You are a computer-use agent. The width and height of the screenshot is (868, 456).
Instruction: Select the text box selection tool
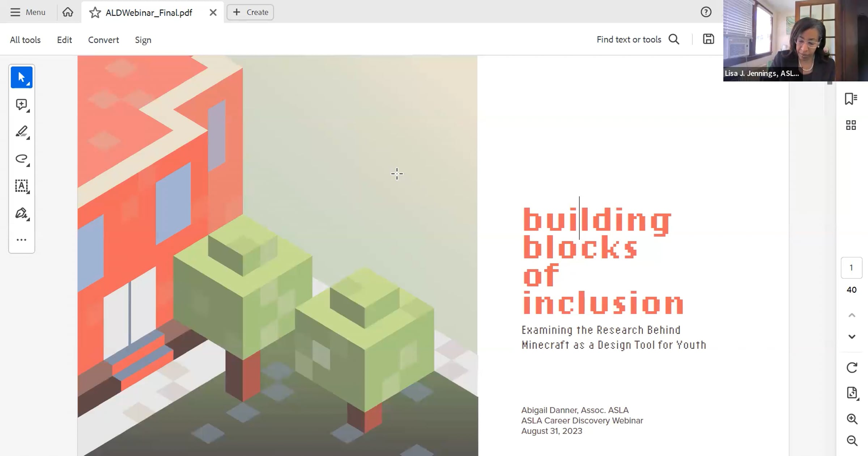(x=21, y=186)
